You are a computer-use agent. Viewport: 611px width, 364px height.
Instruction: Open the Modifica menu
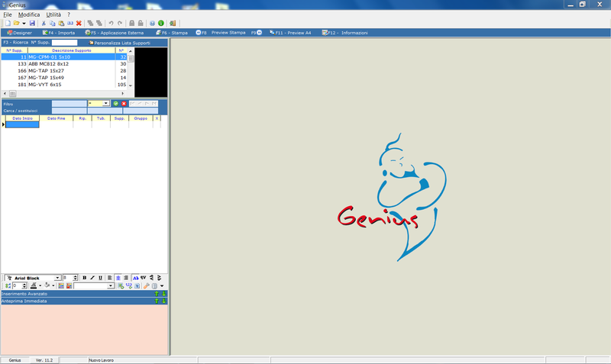coord(29,14)
